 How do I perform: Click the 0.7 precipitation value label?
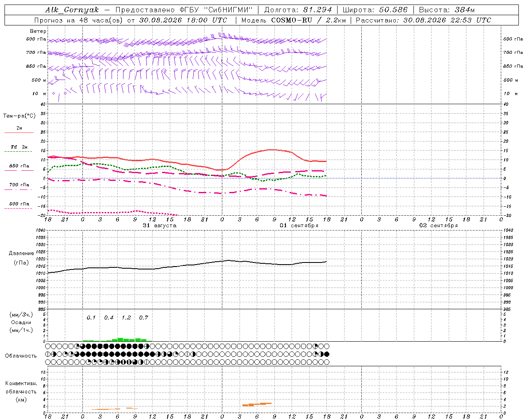[x=144, y=317]
